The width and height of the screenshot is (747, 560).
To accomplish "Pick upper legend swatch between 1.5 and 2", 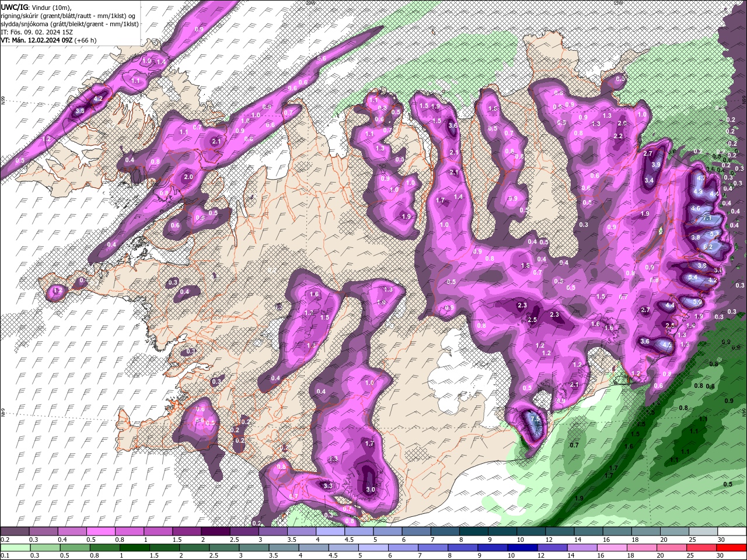I will 187,531.
